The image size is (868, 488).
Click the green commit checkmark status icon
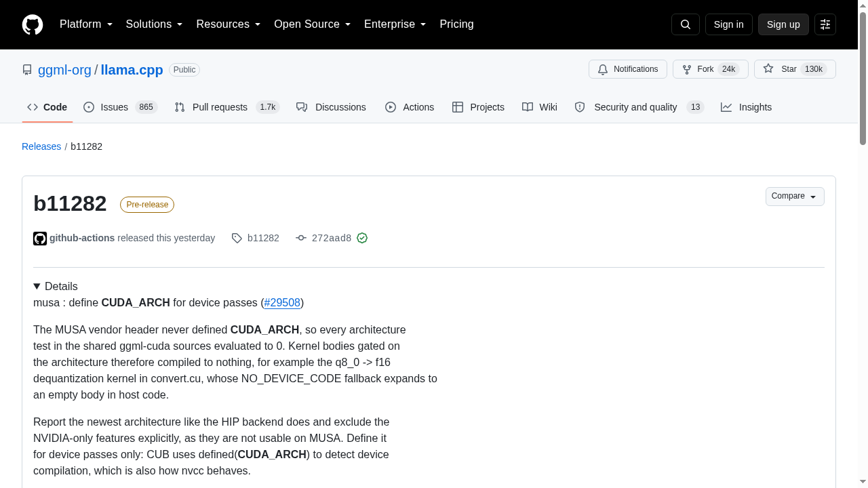coord(362,238)
